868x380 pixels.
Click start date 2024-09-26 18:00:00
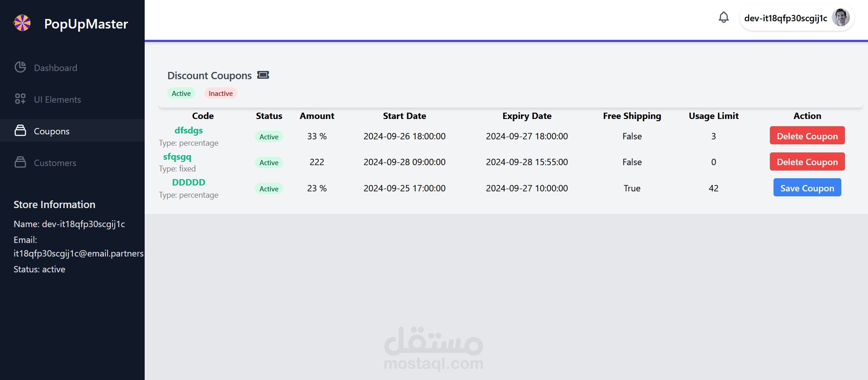coord(405,136)
